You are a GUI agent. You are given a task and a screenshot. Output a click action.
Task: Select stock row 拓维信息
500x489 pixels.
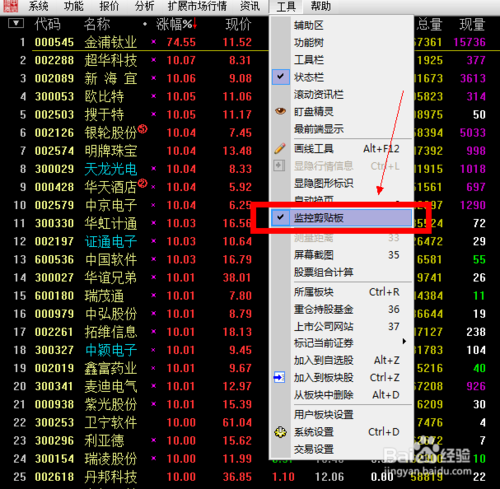(x=110, y=332)
